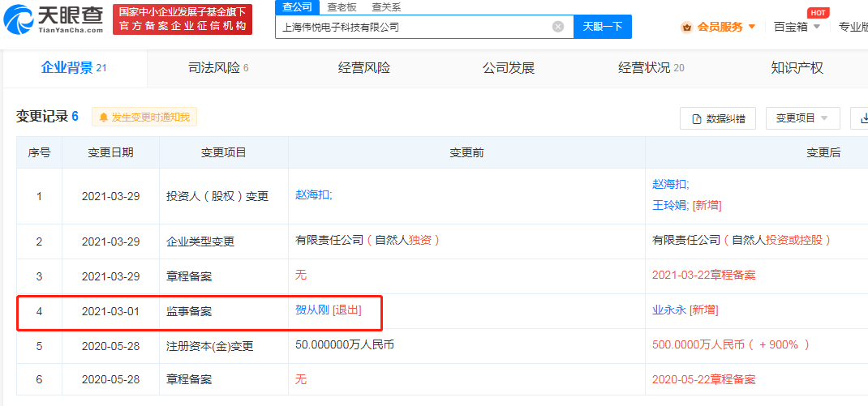The width and height of the screenshot is (868, 406).
Task: Open the 会员服务 dropdown menu
Action: 726,27
